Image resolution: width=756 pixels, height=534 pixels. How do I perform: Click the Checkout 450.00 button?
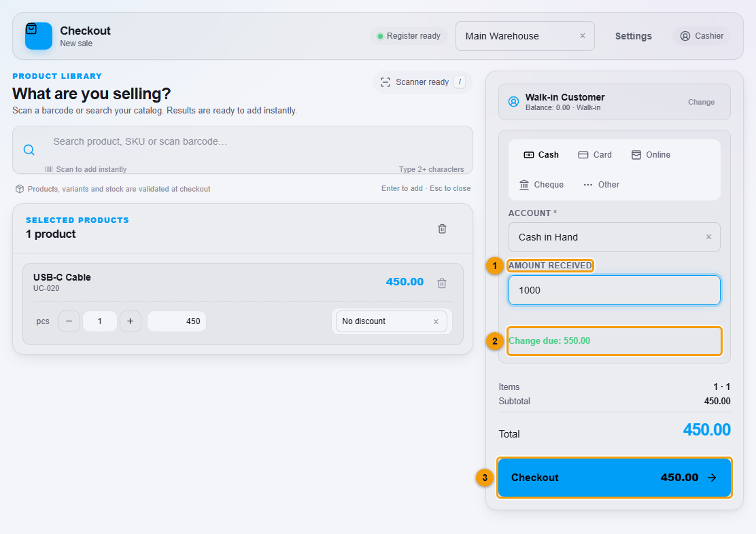point(615,478)
